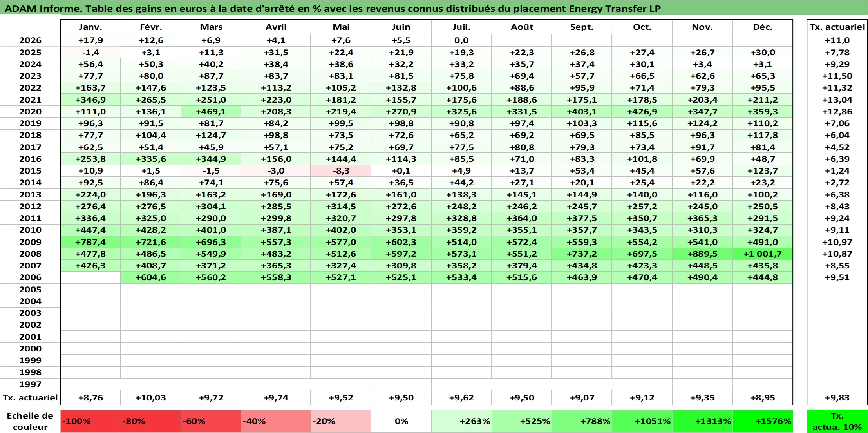Select the 'Sept.' column header
The width and height of the screenshot is (868, 433).
click(582, 27)
